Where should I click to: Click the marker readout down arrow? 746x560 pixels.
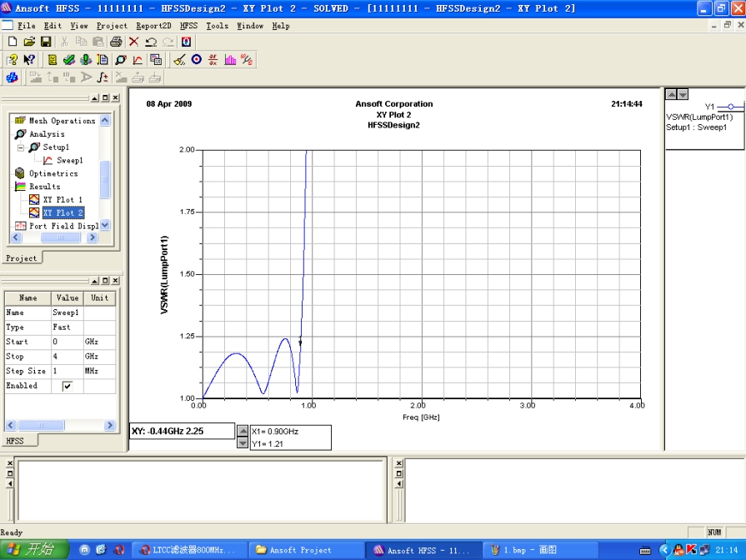tap(243, 443)
